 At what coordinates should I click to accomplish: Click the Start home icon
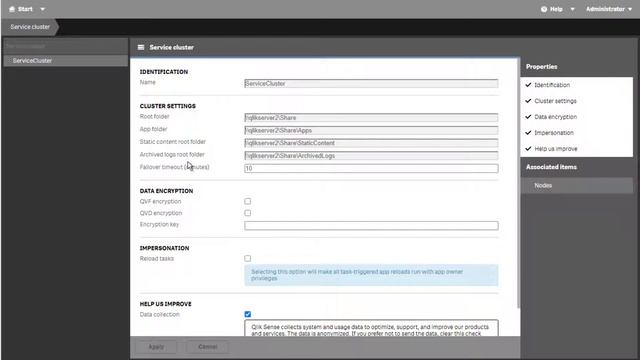[x=12, y=9]
